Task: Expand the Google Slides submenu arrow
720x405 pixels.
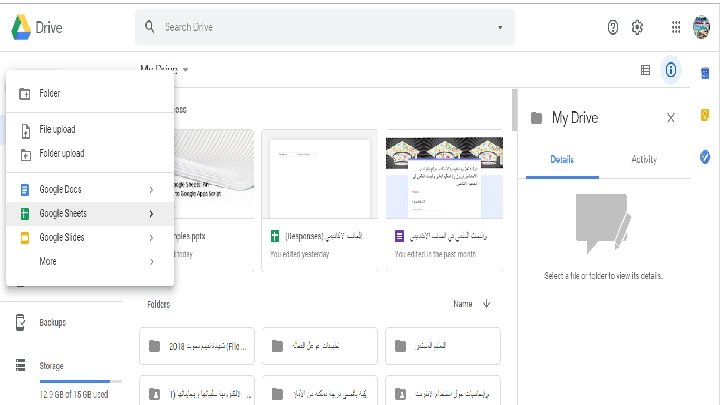Action: [151, 237]
